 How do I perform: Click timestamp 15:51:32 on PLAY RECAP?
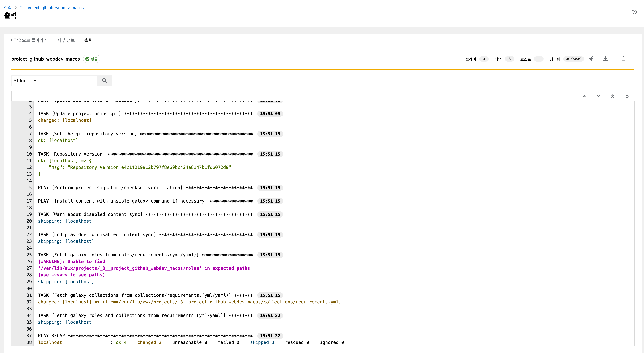270,336
